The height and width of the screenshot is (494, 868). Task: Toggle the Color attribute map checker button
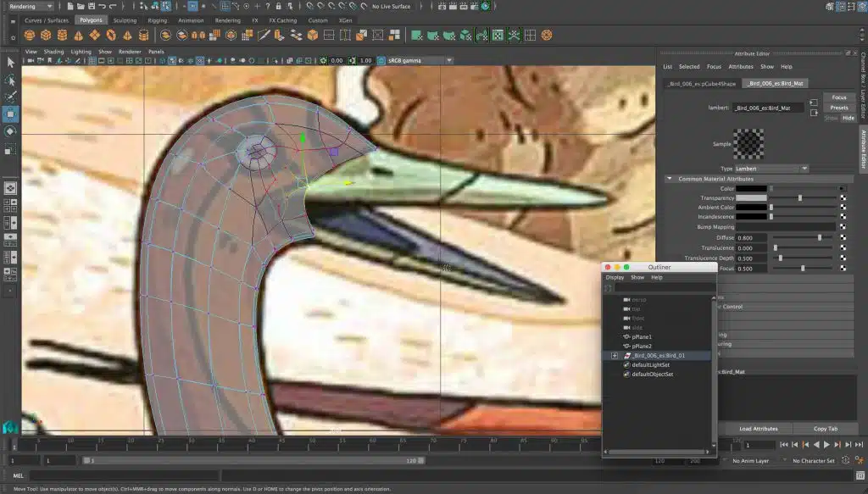843,188
